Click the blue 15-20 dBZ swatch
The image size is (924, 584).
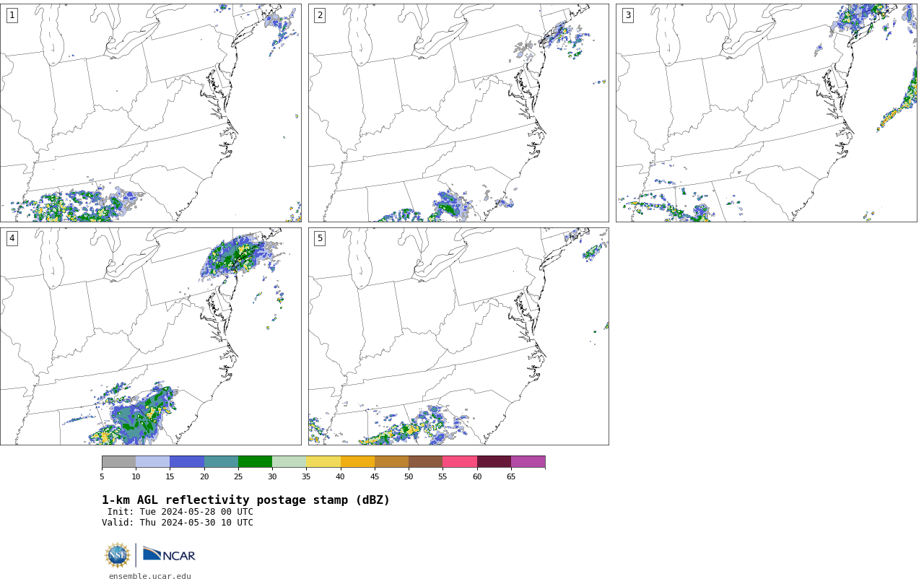point(187,462)
